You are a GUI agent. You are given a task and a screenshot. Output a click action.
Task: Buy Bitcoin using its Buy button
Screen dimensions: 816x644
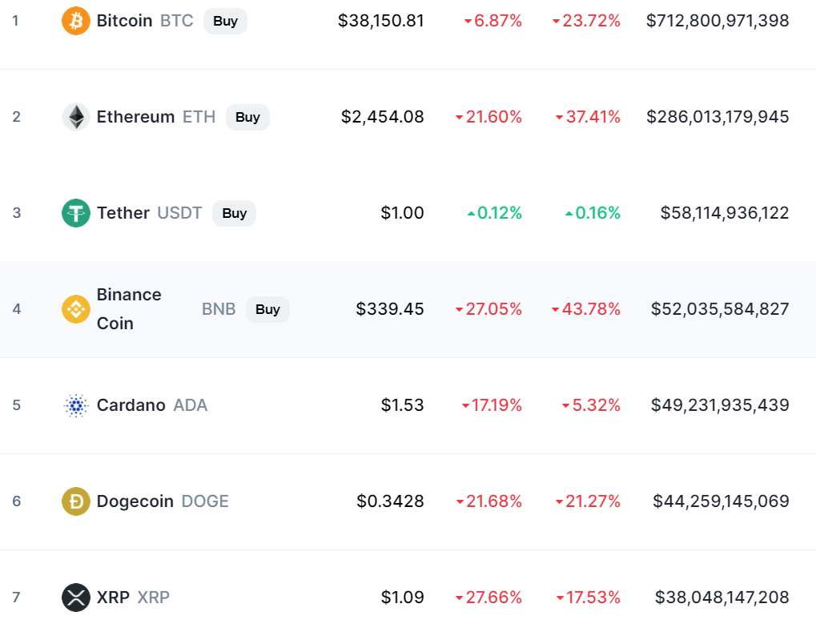click(x=225, y=21)
